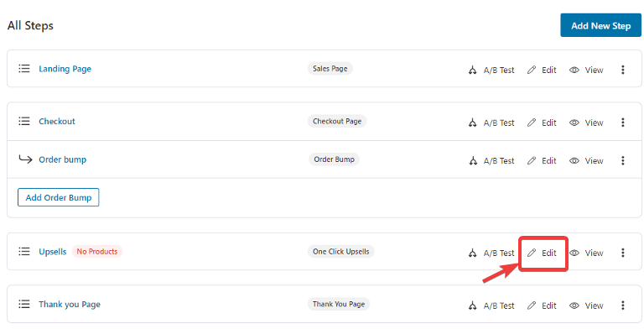Open three-dot options menu for Landing Page

623,70
